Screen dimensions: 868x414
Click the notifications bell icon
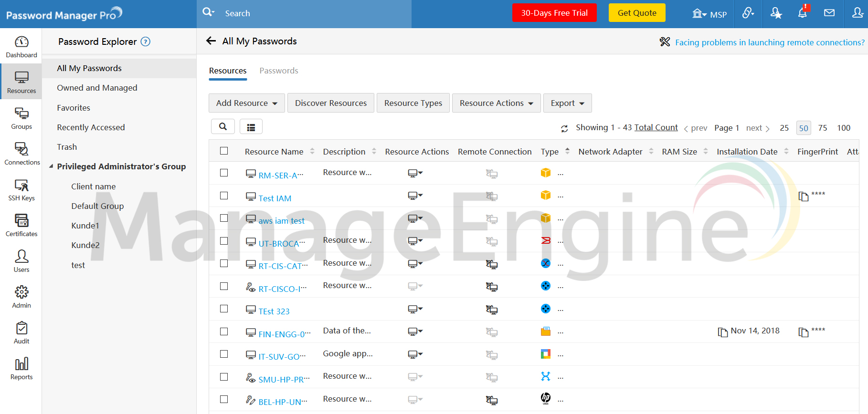click(x=803, y=13)
